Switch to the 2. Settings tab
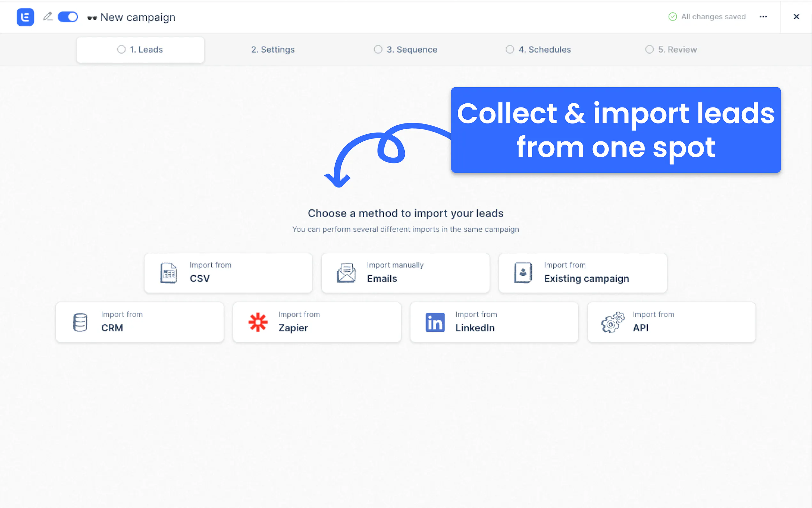Screen dimensions: 812x508 pyautogui.click(x=273, y=49)
